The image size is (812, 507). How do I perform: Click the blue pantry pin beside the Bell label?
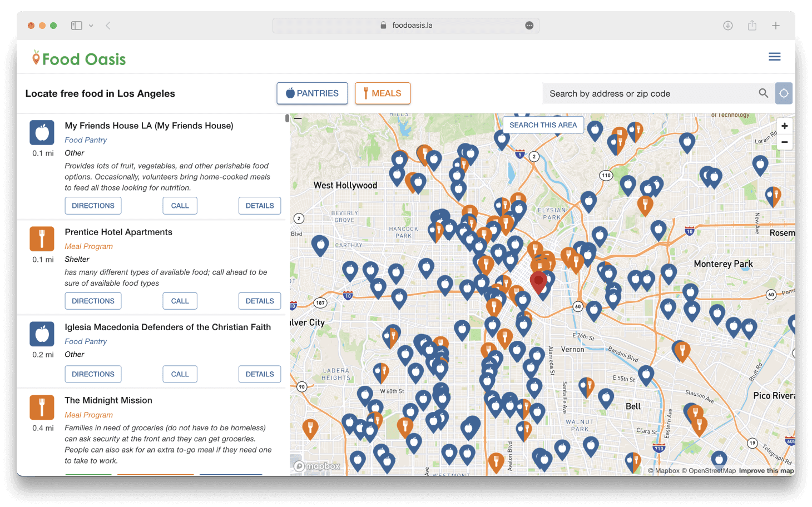606,398
